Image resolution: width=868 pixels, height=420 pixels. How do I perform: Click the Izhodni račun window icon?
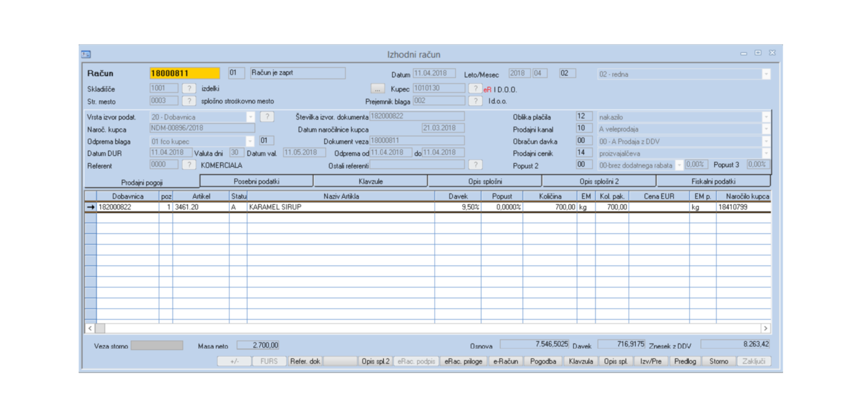[86, 54]
